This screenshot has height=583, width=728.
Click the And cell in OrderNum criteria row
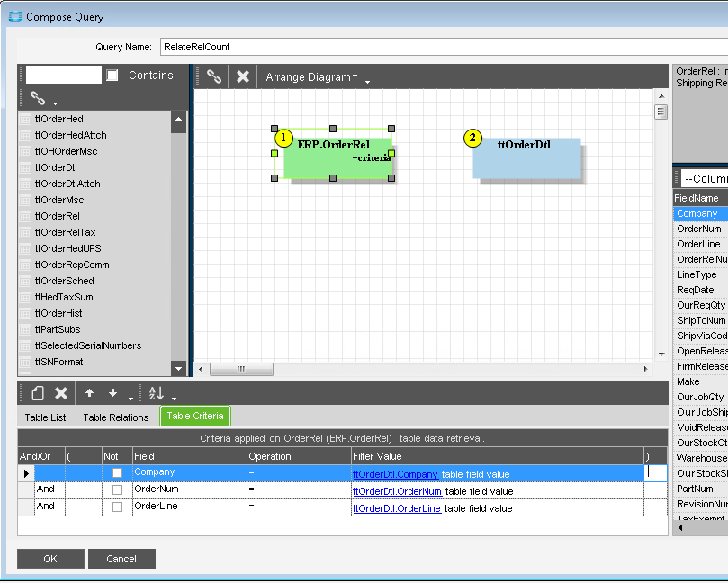point(49,489)
